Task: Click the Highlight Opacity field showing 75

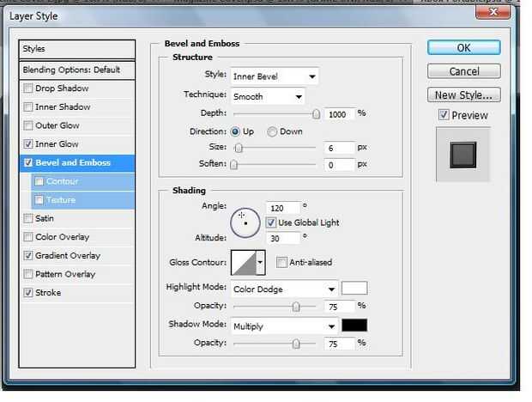Action: 339,307
